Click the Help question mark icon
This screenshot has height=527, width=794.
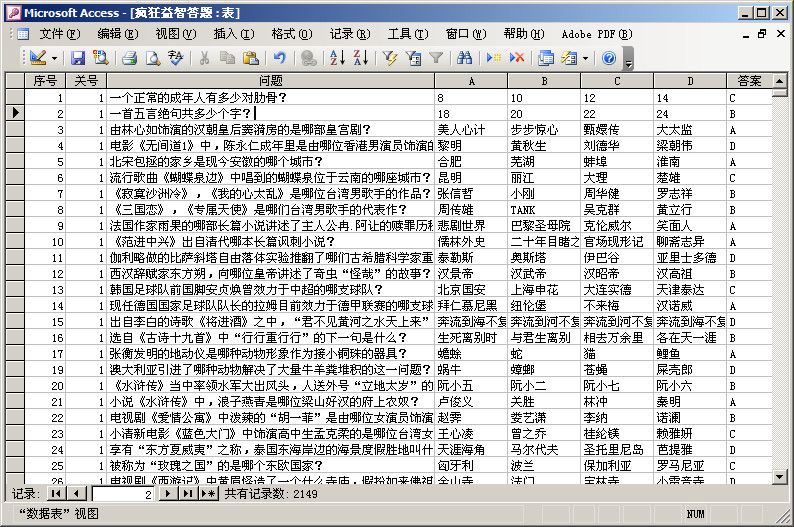click(609, 58)
